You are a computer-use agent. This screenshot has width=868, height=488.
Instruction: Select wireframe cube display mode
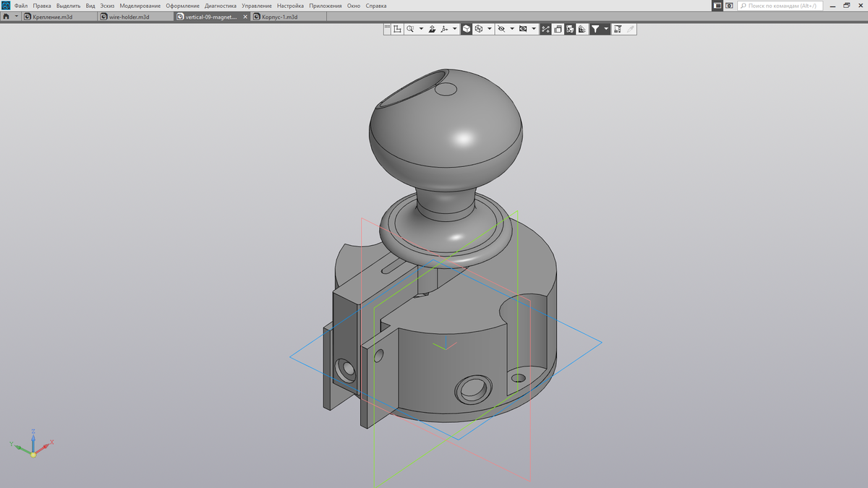click(x=479, y=29)
